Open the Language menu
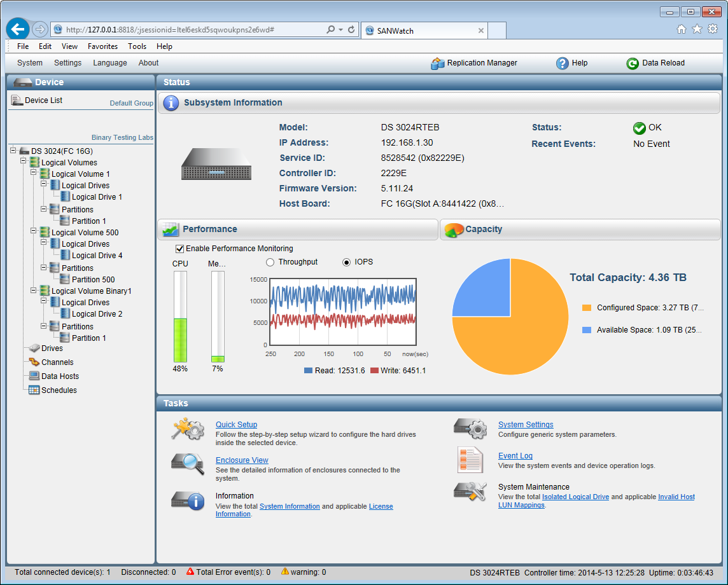This screenshot has width=728, height=585. 109,63
